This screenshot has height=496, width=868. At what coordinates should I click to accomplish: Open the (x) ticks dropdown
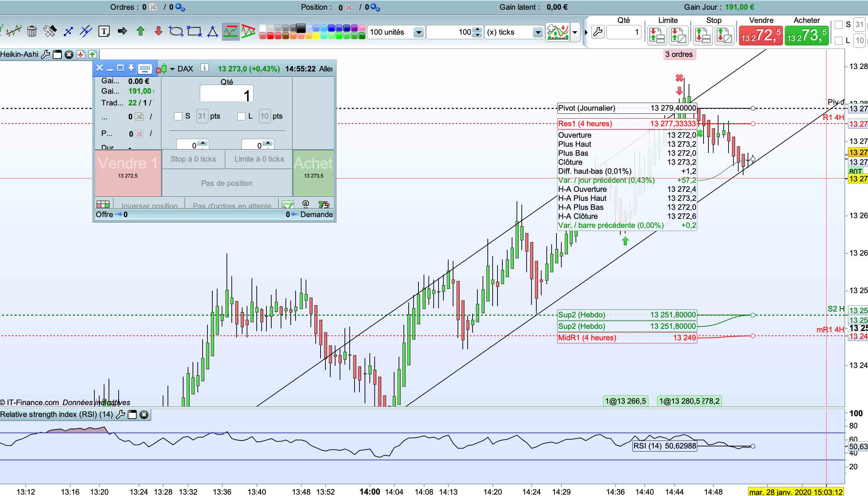[x=538, y=33]
